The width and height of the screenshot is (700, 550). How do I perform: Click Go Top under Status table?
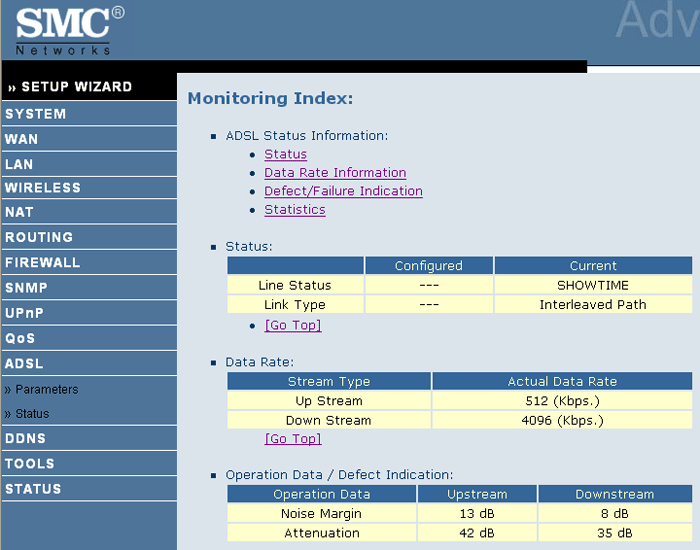click(x=293, y=325)
